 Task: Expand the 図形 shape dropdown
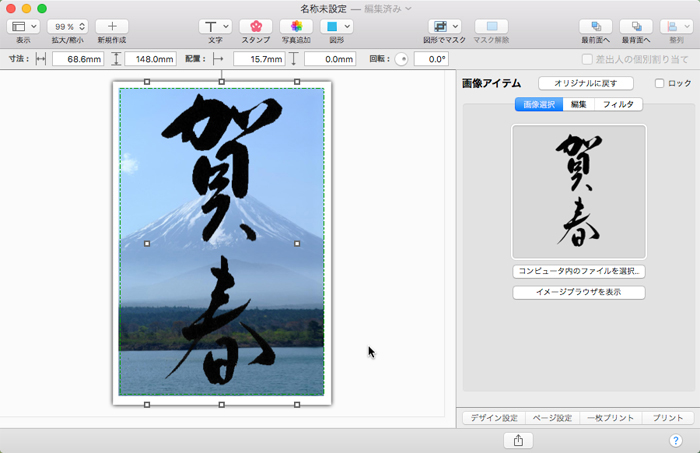coord(335,26)
